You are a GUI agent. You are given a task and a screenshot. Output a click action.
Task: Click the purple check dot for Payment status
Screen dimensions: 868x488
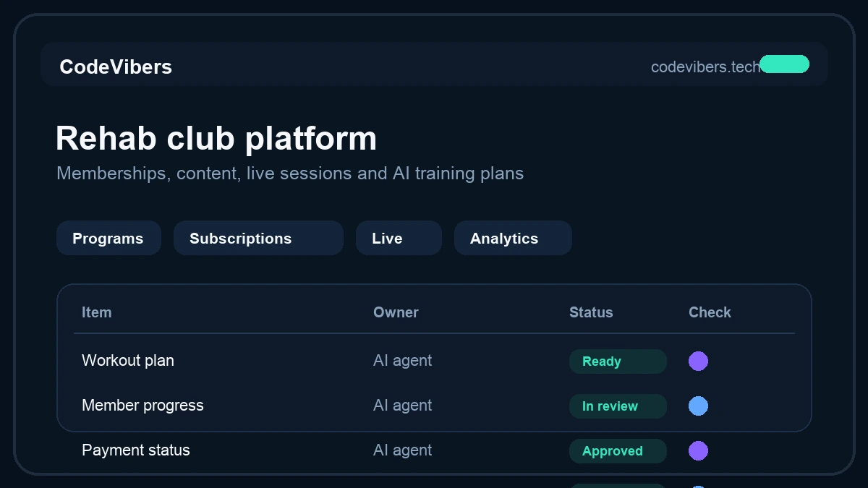coord(698,450)
